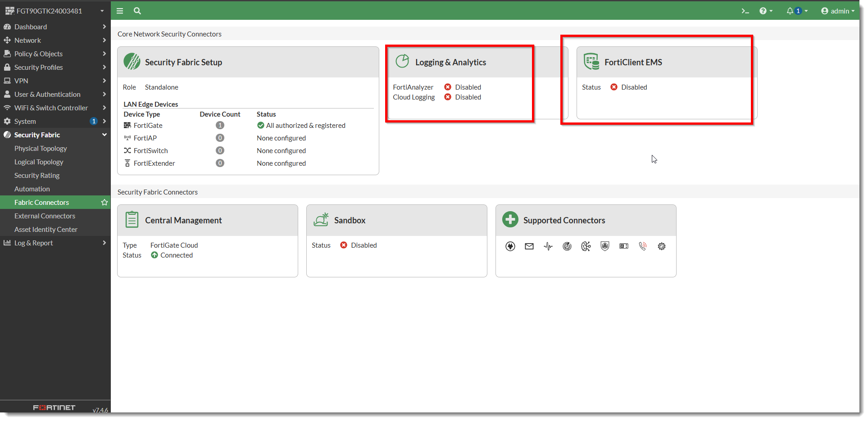Click the System badge showing 1

[93, 121]
